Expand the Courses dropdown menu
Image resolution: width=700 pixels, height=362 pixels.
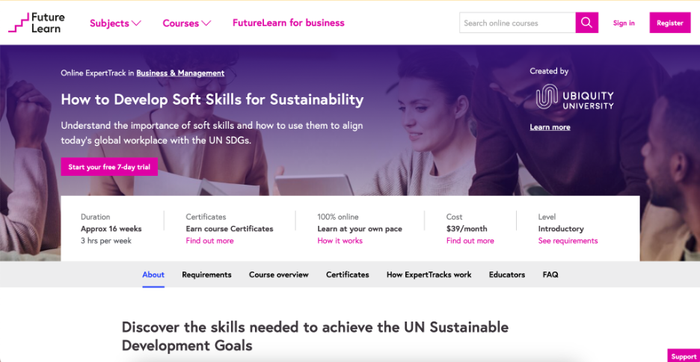coord(187,23)
